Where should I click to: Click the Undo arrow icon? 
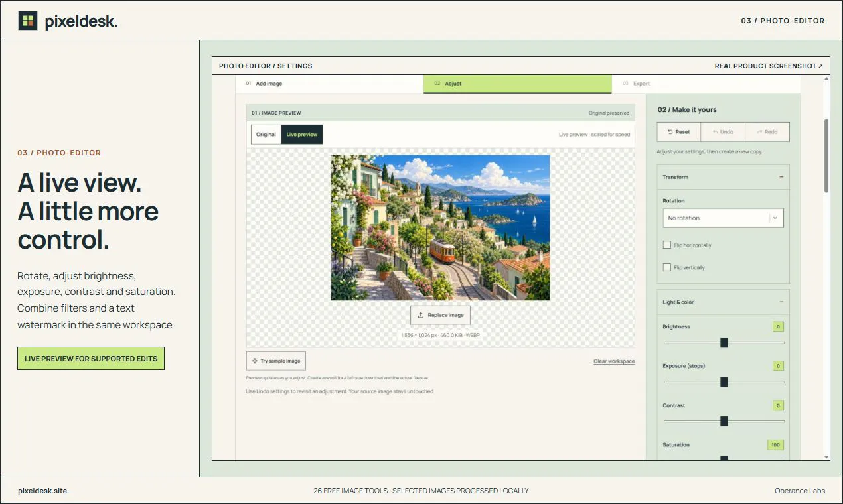(x=715, y=132)
